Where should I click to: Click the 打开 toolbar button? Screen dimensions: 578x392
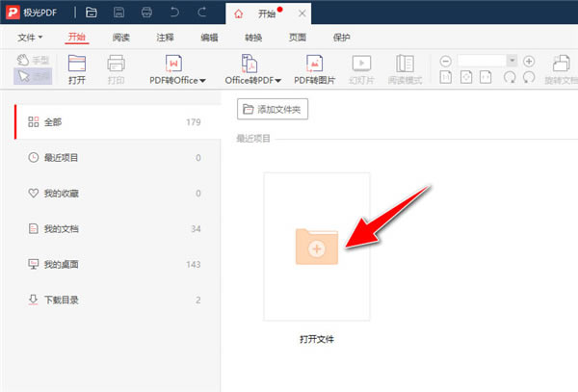point(77,69)
